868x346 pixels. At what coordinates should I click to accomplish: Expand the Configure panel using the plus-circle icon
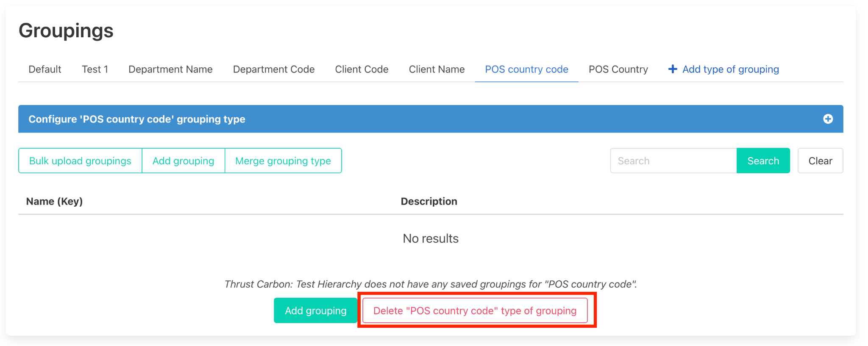(x=827, y=119)
